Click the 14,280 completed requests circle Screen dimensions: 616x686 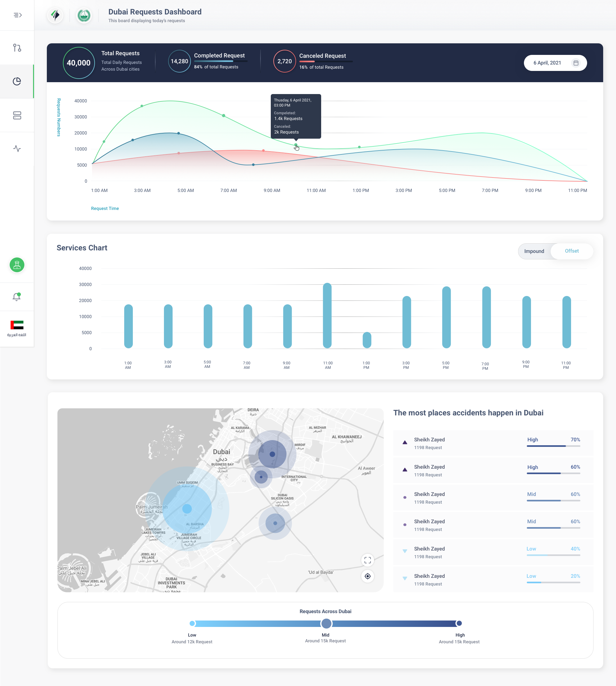coord(179,61)
